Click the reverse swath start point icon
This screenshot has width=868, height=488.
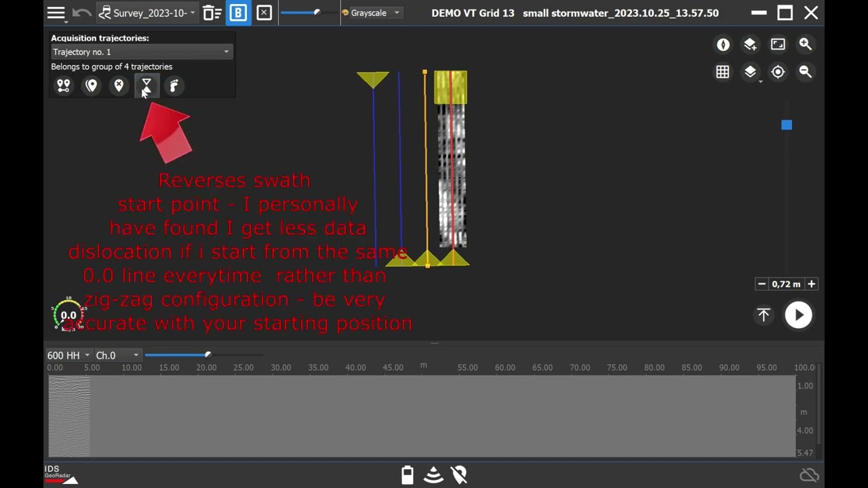coord(146,85)
